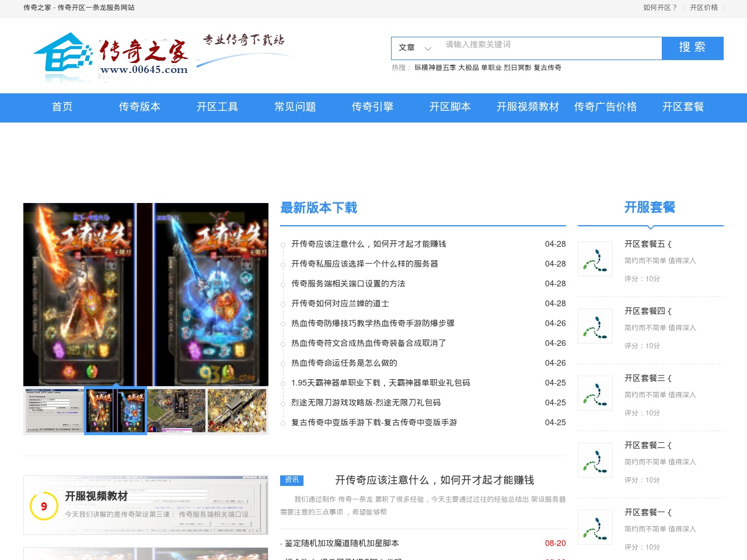Open the large headline beside the 资讯 tag
The height and width of the screenshot is (560, 747).
coord(435,480)
